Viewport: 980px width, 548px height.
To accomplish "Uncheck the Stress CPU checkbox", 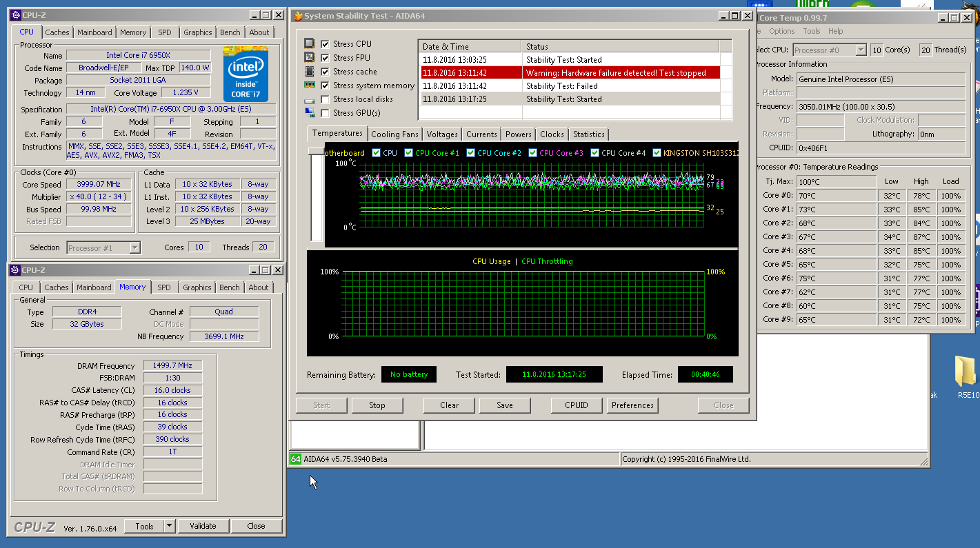I will (x=326, y=44).
